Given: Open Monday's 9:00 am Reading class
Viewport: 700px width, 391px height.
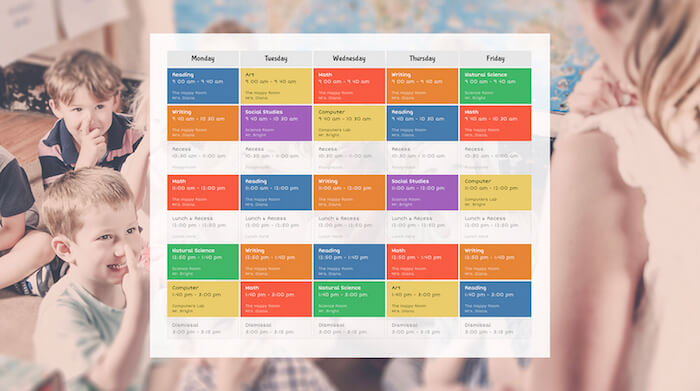Looking at the screenshot, I should click(203, 86).
